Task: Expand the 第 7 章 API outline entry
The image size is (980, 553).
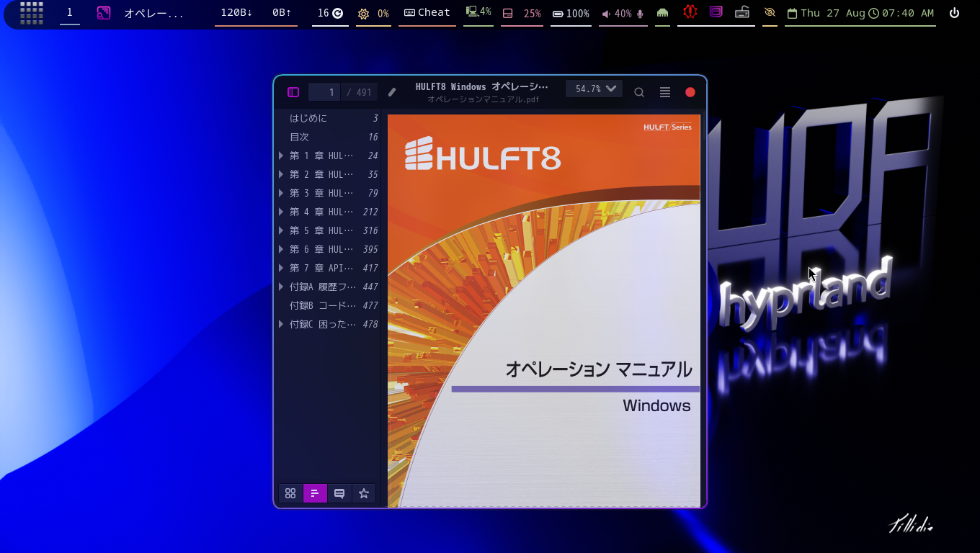Action: [x=281, y=268]
